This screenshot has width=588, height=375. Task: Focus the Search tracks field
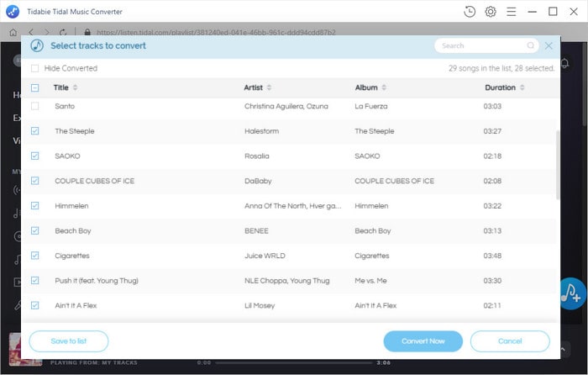tap(486, 45)
